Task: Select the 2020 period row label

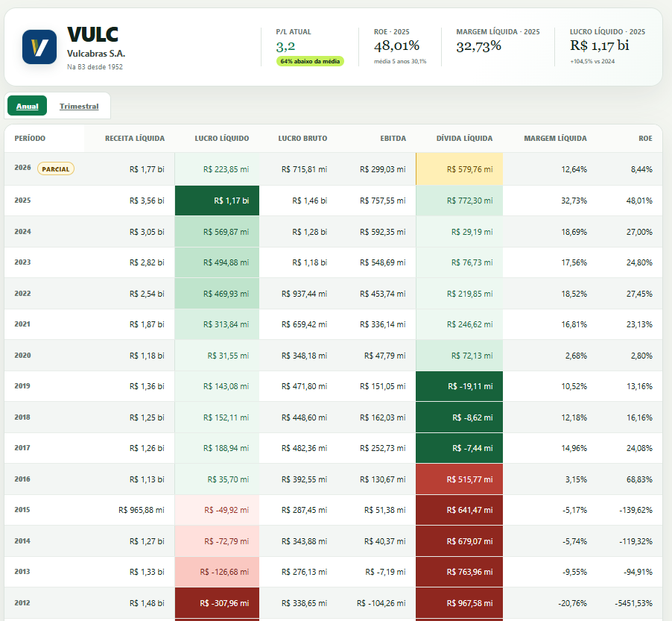Action: [x=22, y=355]
